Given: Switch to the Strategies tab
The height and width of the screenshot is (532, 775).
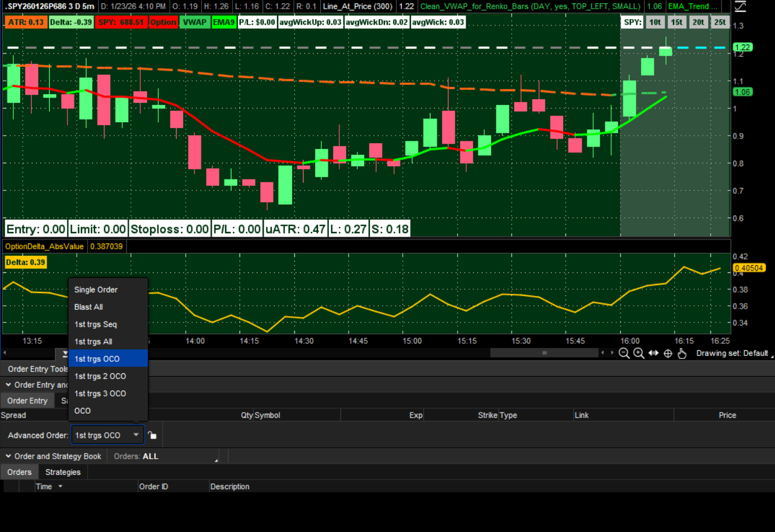Looking at the screenshot, I should click(63, 472).
